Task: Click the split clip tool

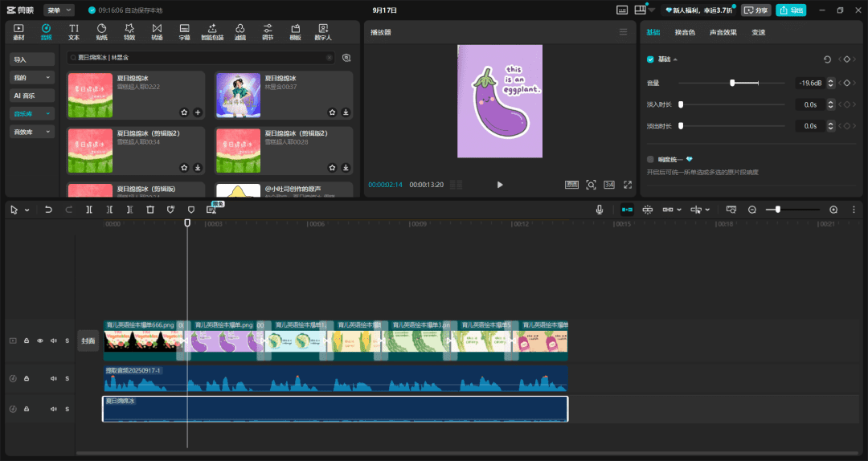Action: (x=89, y=210)
